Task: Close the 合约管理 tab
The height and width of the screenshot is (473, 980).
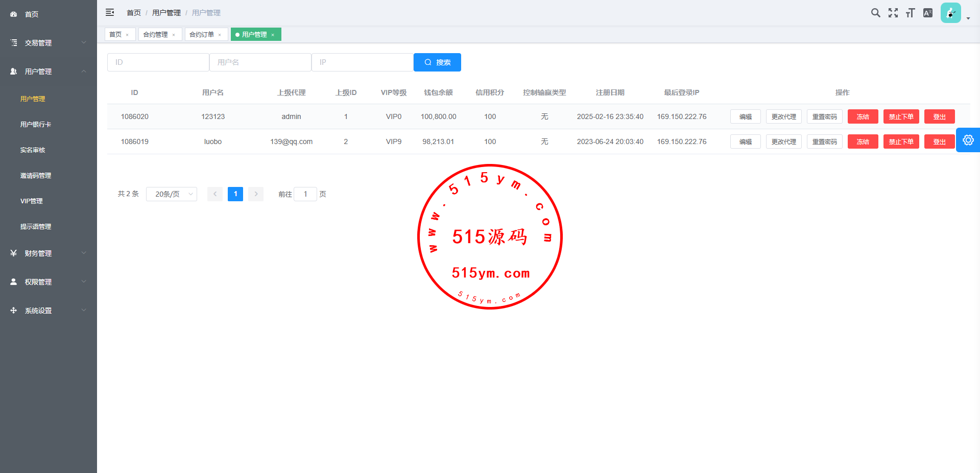Action: pos(174,35)
